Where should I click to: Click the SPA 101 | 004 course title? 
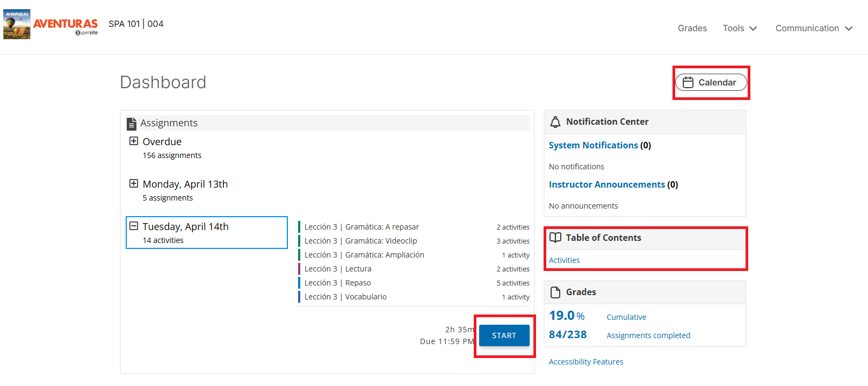click(136, 24)
